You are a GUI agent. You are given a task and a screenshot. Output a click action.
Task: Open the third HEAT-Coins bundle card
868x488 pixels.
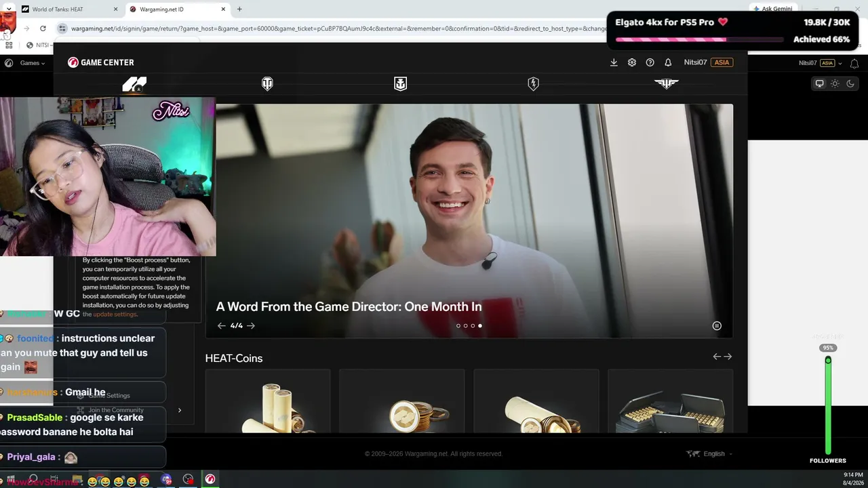(536, 401)
